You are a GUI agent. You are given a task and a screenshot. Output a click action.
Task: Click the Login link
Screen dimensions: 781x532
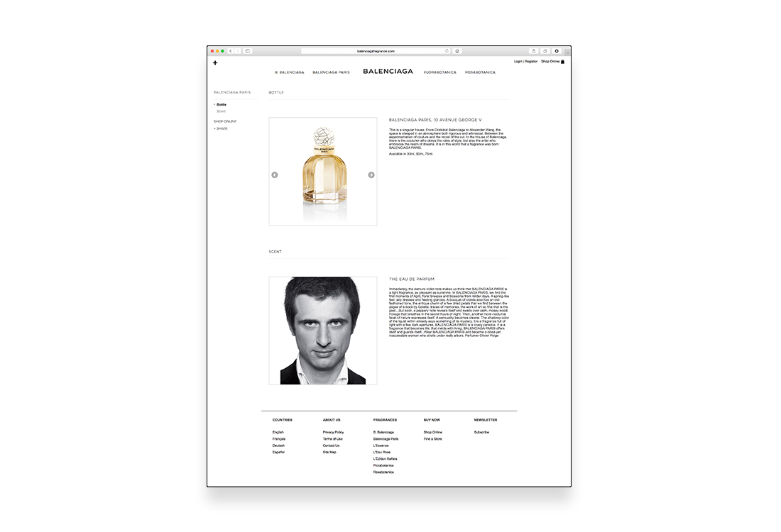(518, 62)
